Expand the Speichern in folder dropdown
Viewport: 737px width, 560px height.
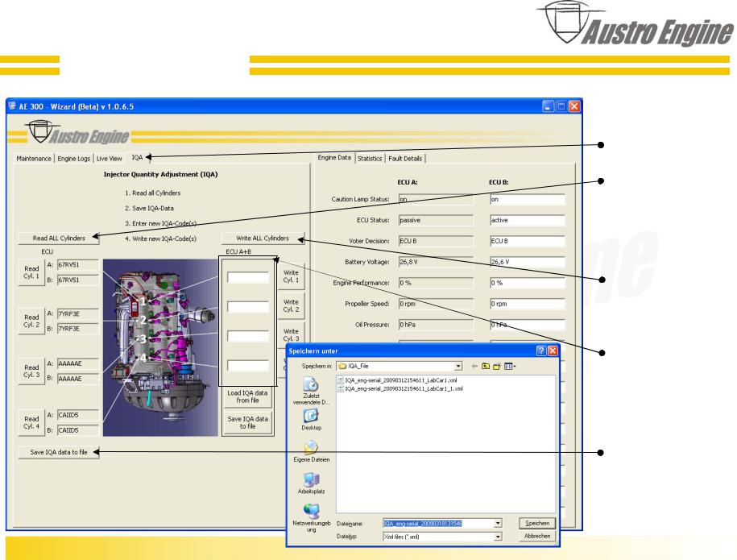click(458, 366)
